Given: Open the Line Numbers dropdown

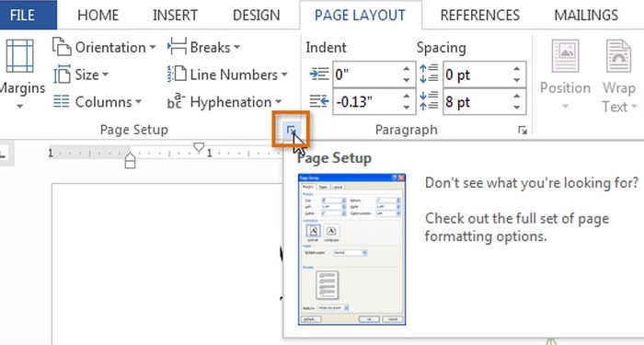Looking at the screenshot, I should pos(227,75).
